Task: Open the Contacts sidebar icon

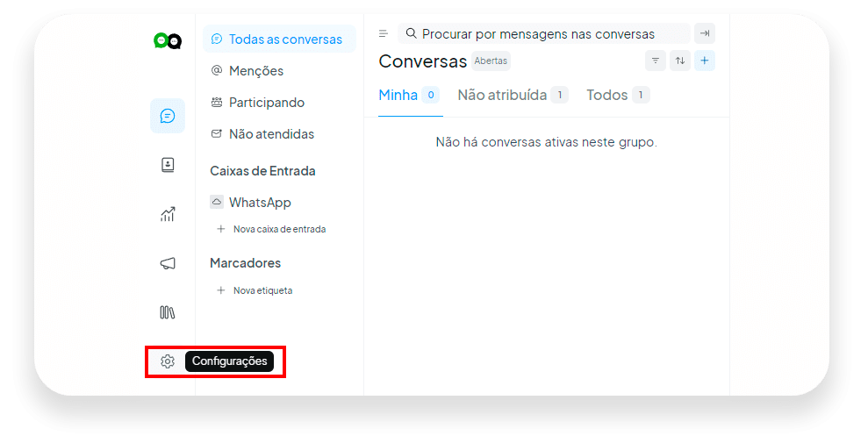Action: point(168,165)
